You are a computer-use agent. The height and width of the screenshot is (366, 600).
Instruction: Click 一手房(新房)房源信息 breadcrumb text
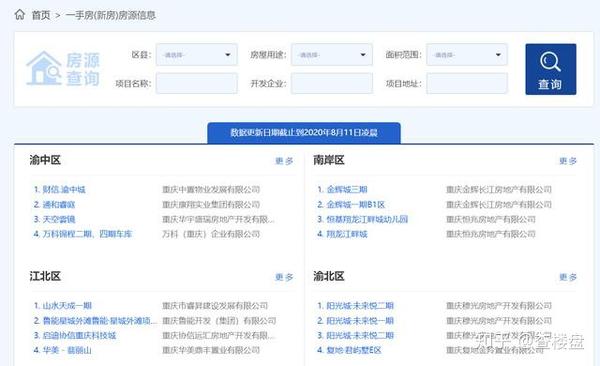click(111, 15)
